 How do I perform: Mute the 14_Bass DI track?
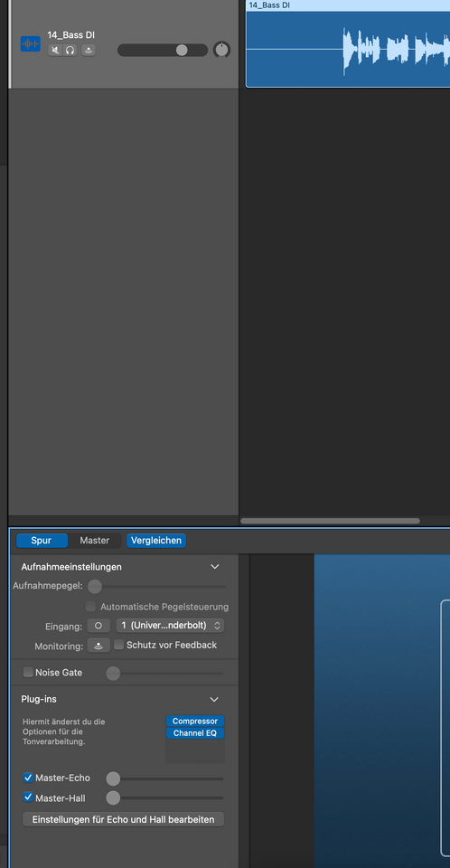coord(55,51)
